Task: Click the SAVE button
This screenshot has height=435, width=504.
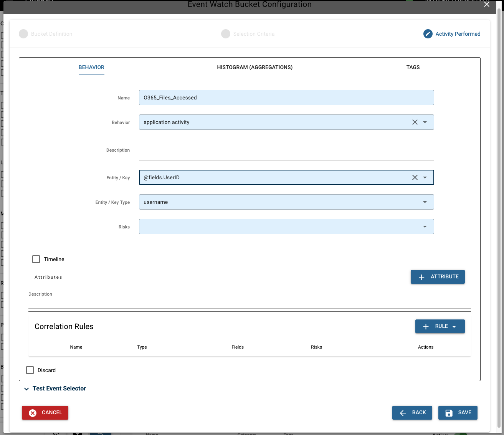Action: [x=458, y=413]
